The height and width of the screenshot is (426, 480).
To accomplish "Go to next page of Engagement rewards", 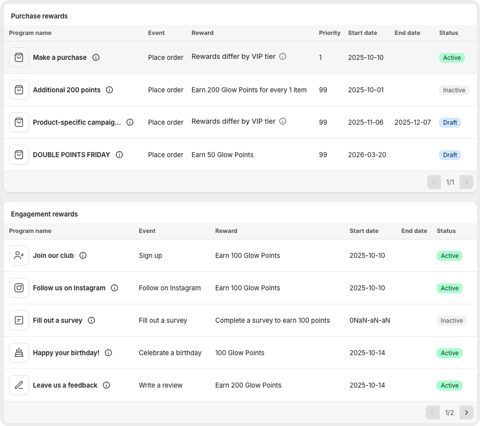I will [x=466, y=413].
